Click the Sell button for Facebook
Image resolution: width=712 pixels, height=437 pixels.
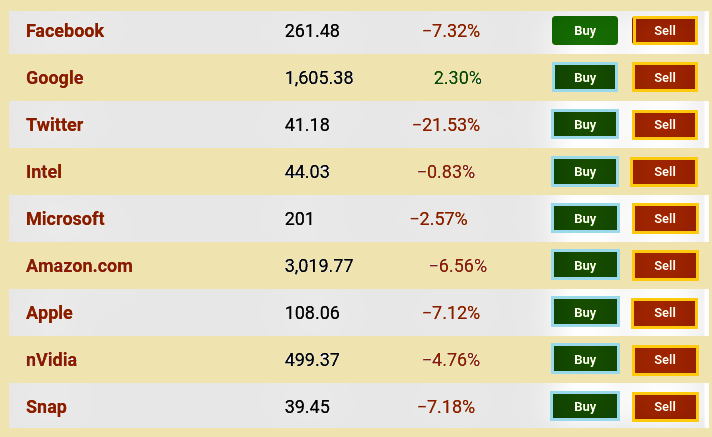pyautogui.click(x=665, y=31)
